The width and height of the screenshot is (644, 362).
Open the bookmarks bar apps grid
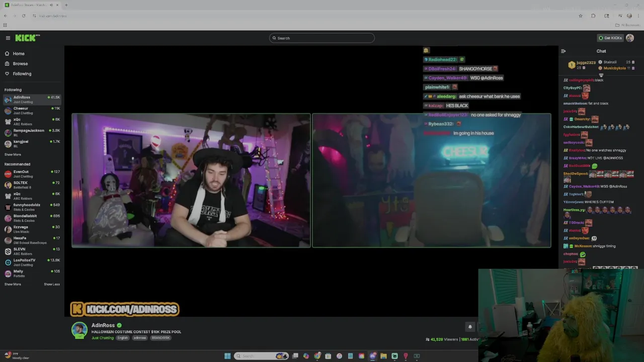[5, 25]
